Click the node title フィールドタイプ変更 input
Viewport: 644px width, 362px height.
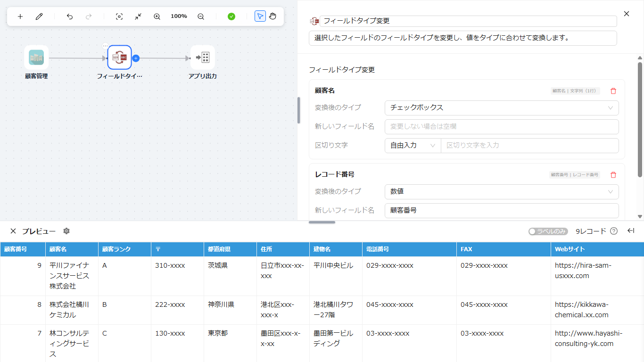coord(468,21)
